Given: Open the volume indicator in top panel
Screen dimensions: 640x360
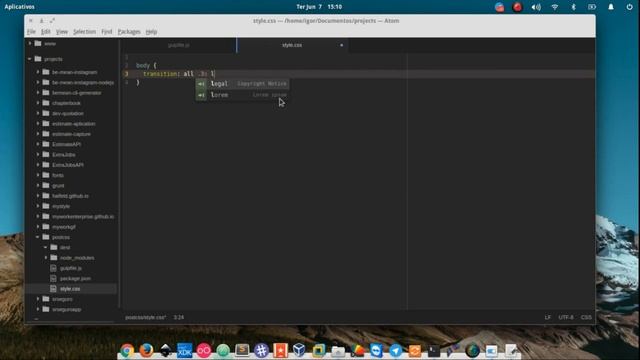Looking at the screenshot, I should click(536, 7).
